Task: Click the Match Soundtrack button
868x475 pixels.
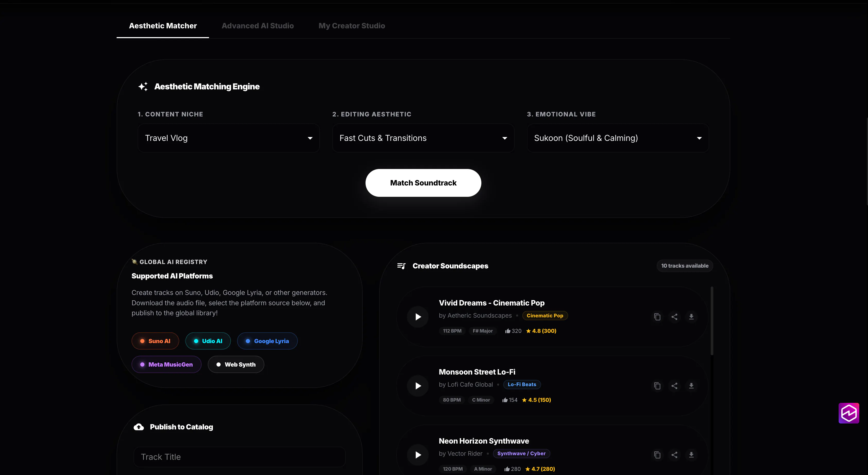Action: [423, 183]
